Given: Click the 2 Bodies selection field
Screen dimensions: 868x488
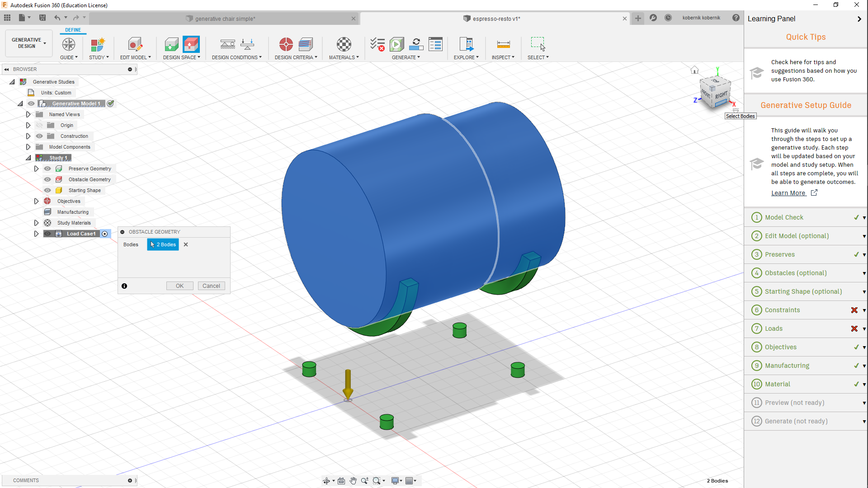Looking at the screenshot, I should (163, 244).
